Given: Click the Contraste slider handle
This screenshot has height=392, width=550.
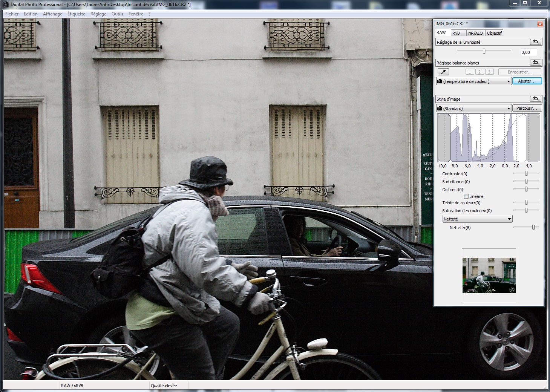Looking at the screenshot, I should 526,173.
